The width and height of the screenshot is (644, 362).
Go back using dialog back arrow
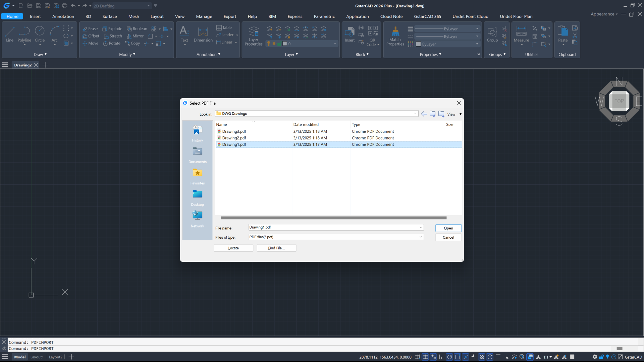[x=424, y=114]
